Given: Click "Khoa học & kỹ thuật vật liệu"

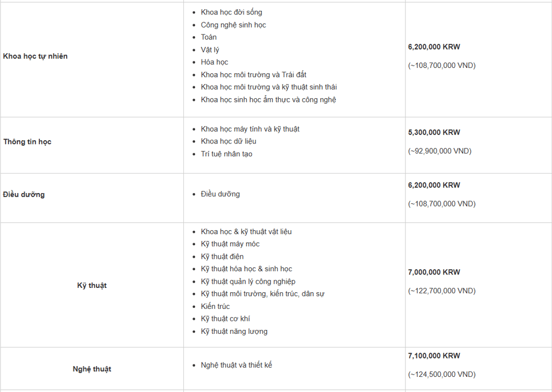Looking at the screenshot, I should click(246, 231).
